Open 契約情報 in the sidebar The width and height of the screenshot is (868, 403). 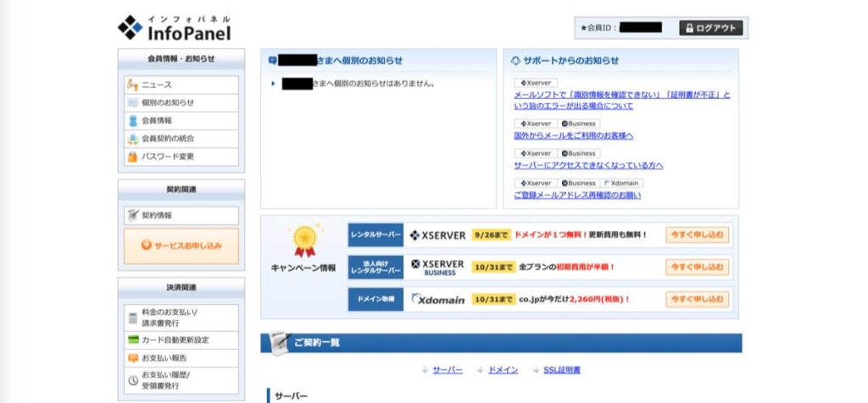(181, 215)
